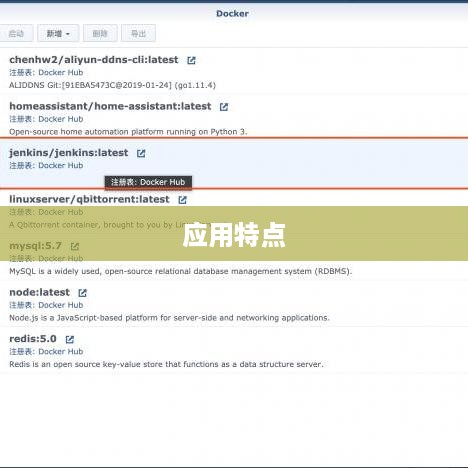This screenshot has width=468, height=468.
Task: Select the homeassistant/home-assistant:latest image title
Action: tap(110, 106)
